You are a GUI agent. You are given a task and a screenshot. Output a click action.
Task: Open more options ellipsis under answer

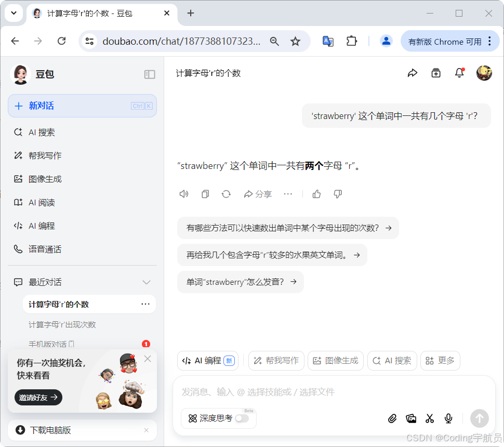point(288,194)
